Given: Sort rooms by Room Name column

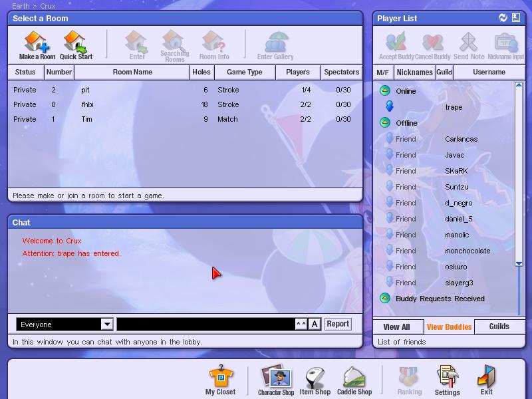Looking at the screenshot, I should tap(132, 72).
